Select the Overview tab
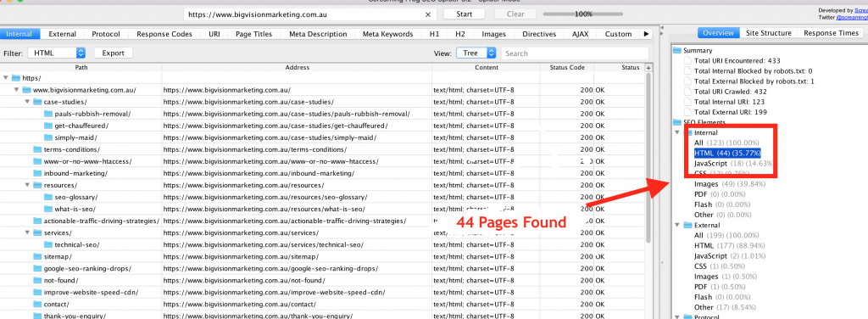The height and width of the screenshot is (319, 868). 719,33
